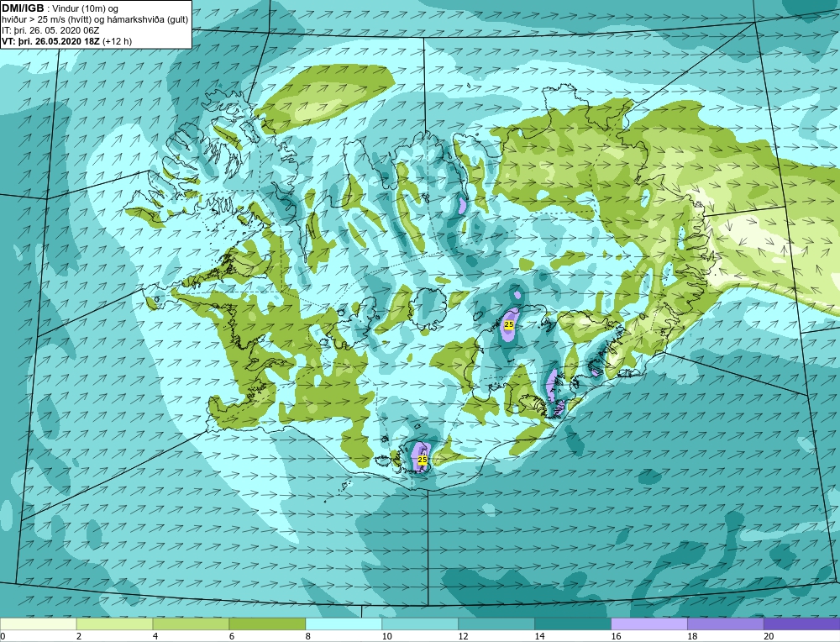Click the 18–20 m/s medium purple legend swatch
The image size is (840, 642).
click(726, 624)
